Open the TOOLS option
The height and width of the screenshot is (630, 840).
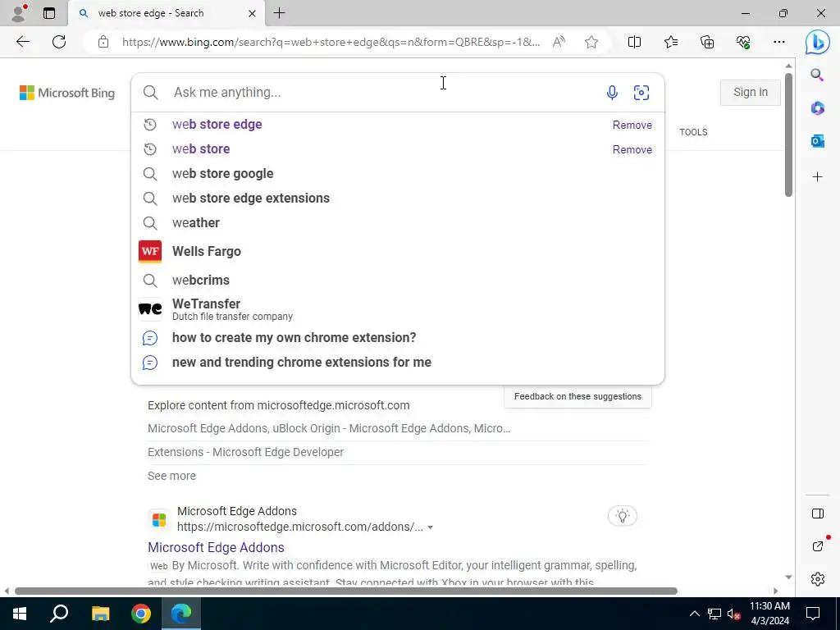[693, 132]
